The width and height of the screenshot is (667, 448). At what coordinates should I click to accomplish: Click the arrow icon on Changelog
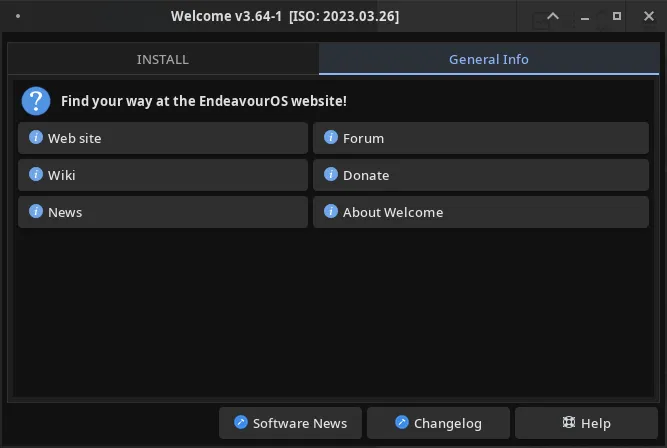tap(402, 422)
